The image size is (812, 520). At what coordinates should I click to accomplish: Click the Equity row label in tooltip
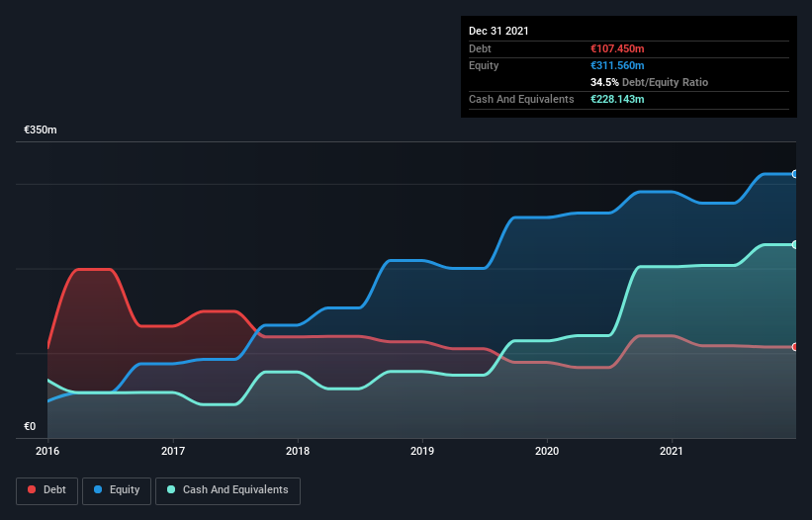[x=484, y=65]
